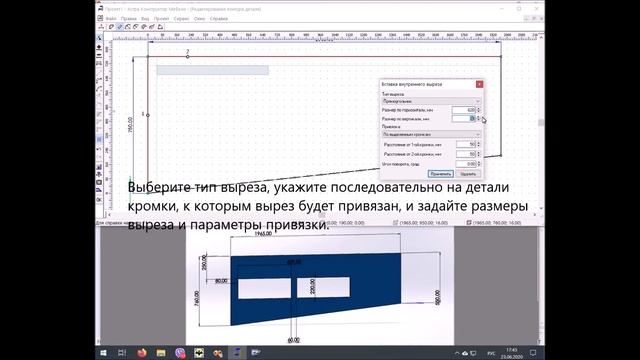
Task: Use the stepper beside Размер по вертикали
Action: coord(479,119)
